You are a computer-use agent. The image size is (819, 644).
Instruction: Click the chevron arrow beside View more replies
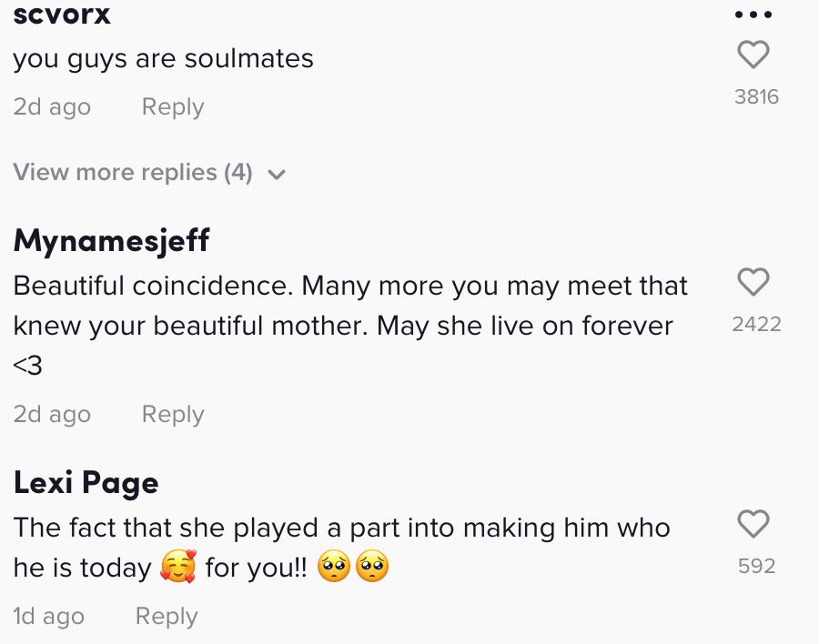pos(278,175)
